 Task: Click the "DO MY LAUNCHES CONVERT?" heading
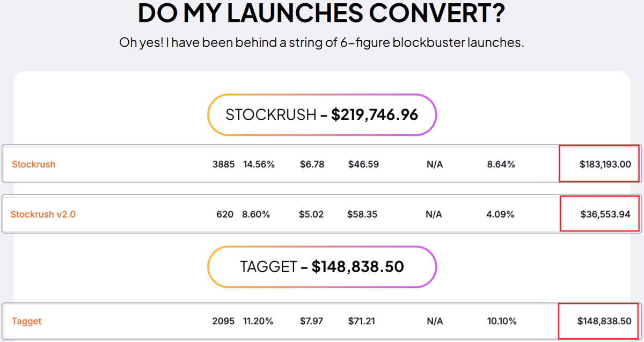click(321, 13)
